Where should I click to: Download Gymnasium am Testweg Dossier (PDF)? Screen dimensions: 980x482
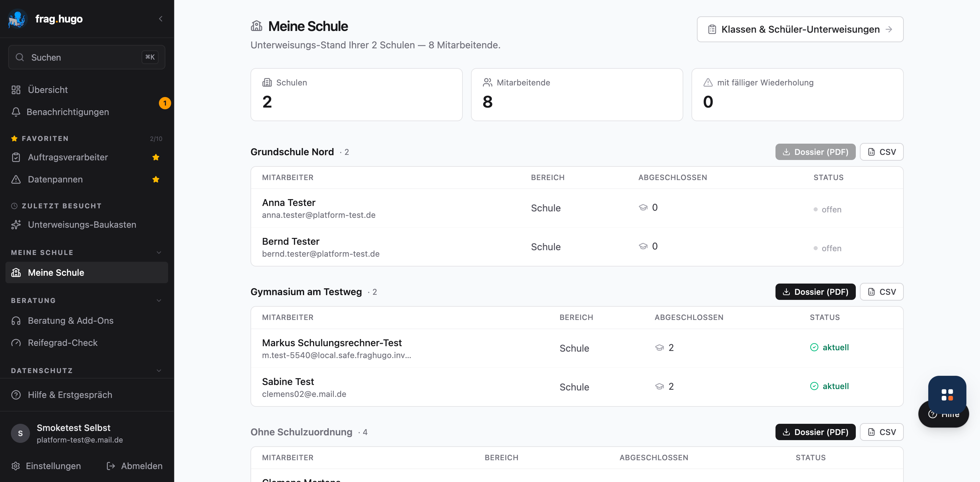(815, 292)
